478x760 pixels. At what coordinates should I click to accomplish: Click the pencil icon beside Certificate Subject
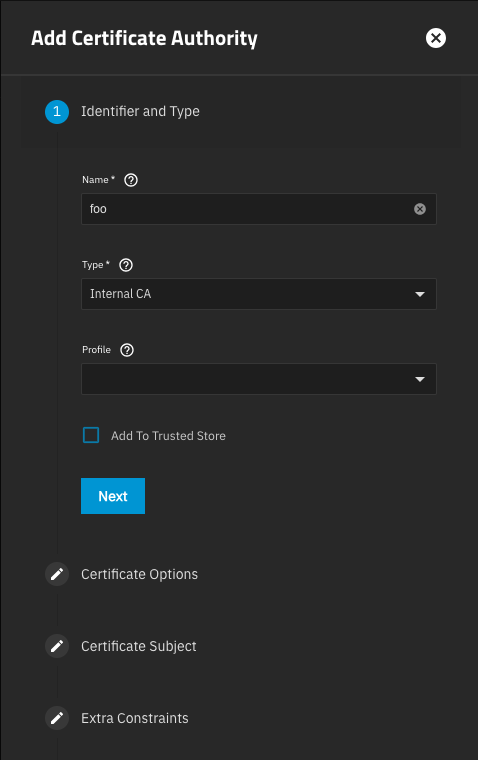(x=57, y=646)
